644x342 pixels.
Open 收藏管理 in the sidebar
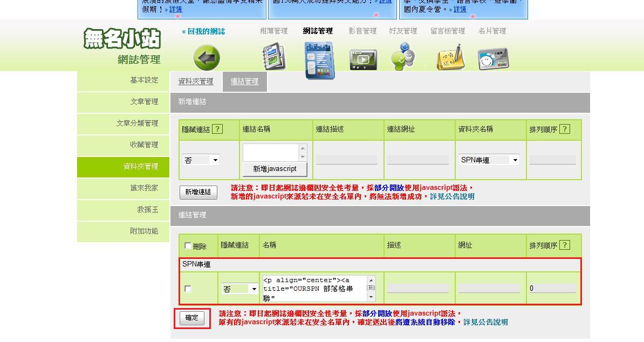coord(123,145)
